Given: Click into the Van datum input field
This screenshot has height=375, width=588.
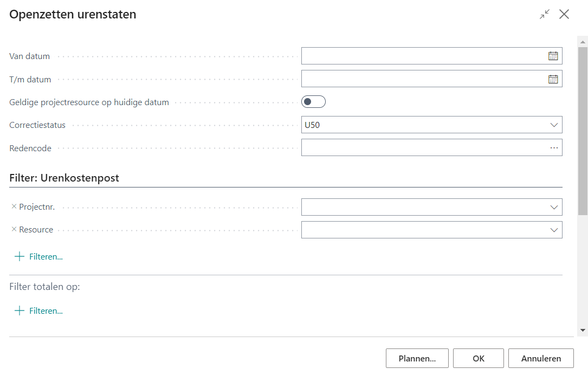Looking at the screenshot, I should pyautogui.click(x=423, y=56).
